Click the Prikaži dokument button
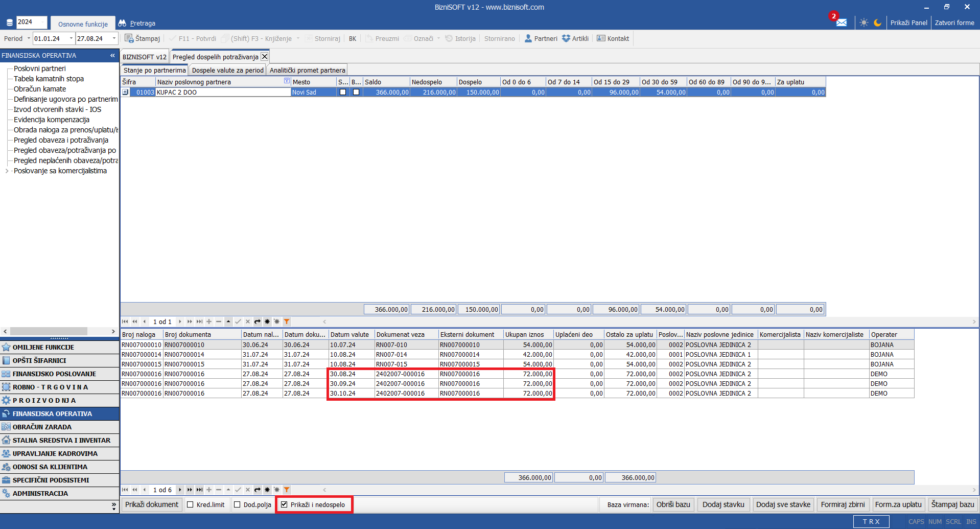The height and width of the screenshot is (529, 980). coord(152,504)
